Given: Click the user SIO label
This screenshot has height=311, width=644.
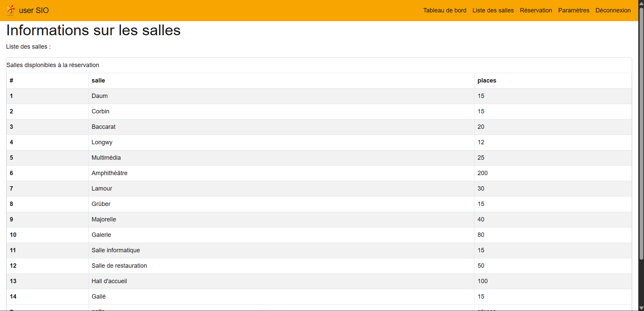Looking at the screenshot, I should 34,10.
